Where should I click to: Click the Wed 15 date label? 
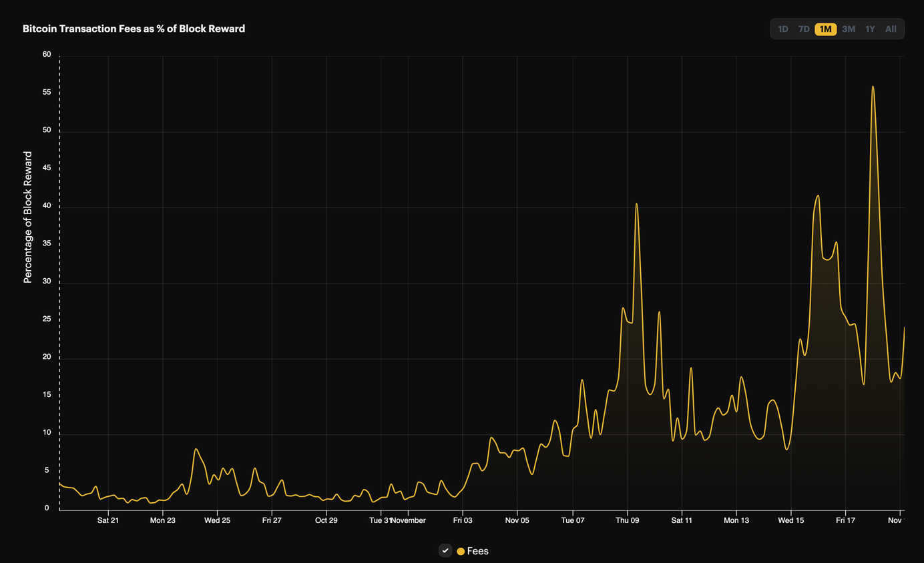pos(791,520)
